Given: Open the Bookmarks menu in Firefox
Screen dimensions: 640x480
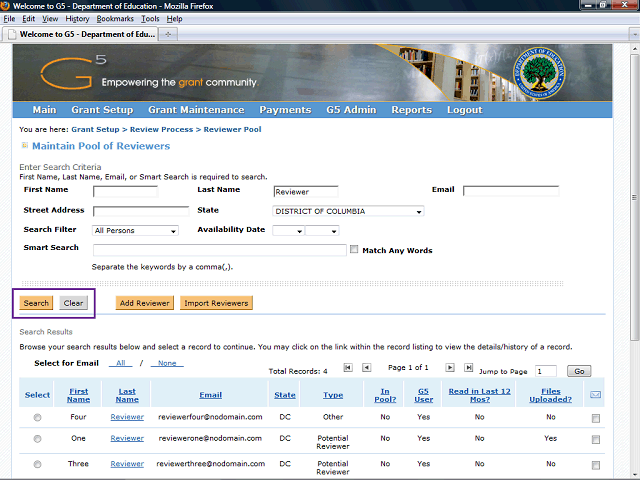Looking at the screenshot, I should pyautogui.click(x=115, y=18).
